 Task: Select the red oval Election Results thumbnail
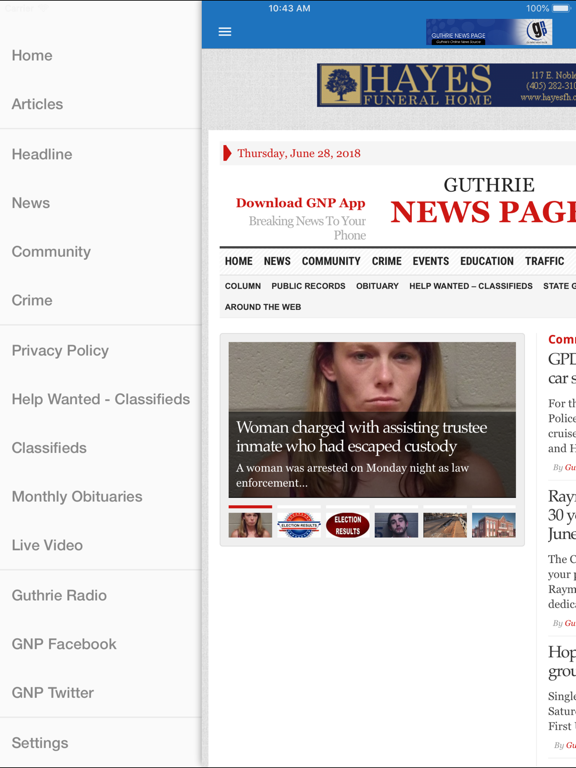tap(348, 525)
